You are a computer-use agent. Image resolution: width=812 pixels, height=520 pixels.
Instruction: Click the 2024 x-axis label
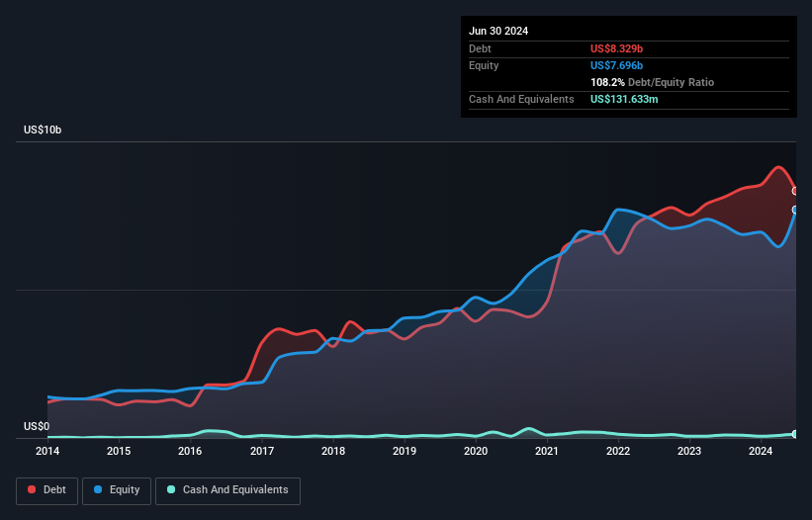[x=761, y=451]
